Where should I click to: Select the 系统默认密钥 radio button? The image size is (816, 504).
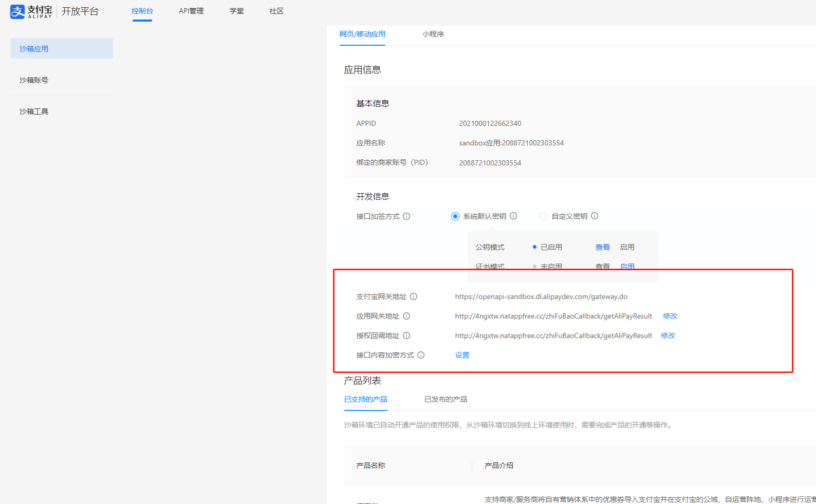point(455,216)
